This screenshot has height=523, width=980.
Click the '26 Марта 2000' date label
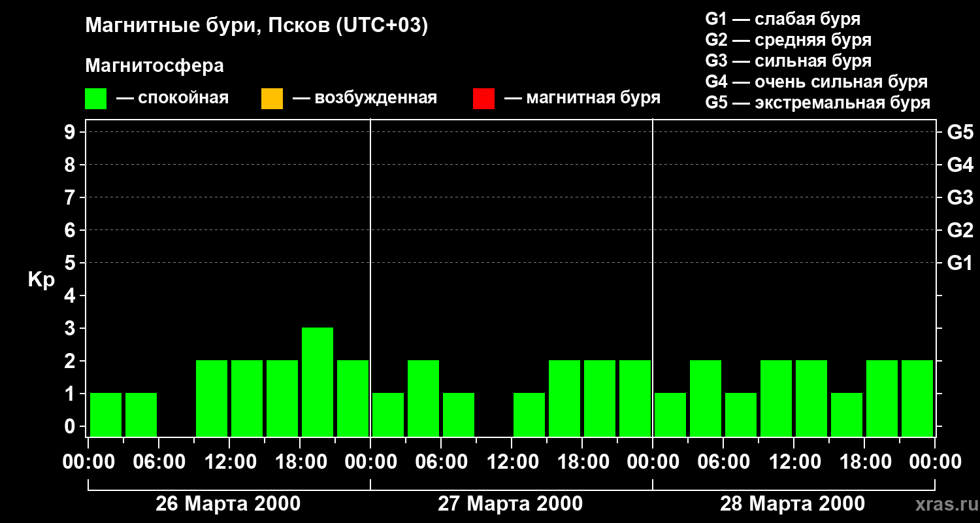(228, 504)
